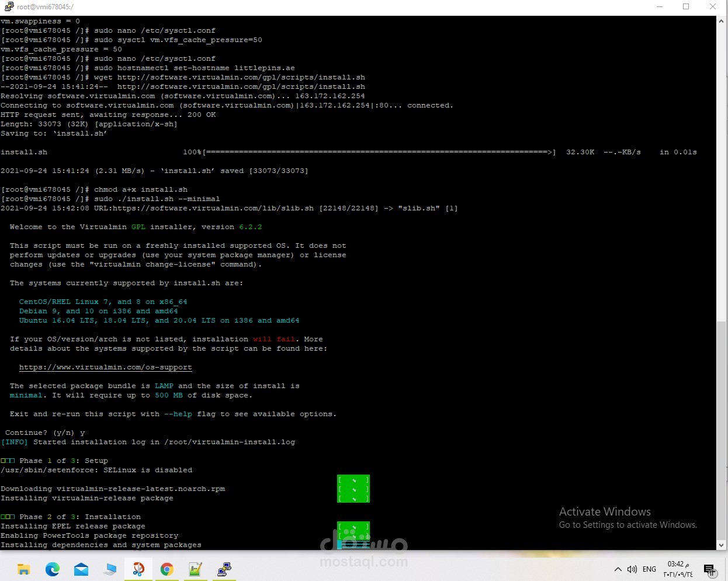Click the terminal scrollbar down arrow

(x=722, y=545)
